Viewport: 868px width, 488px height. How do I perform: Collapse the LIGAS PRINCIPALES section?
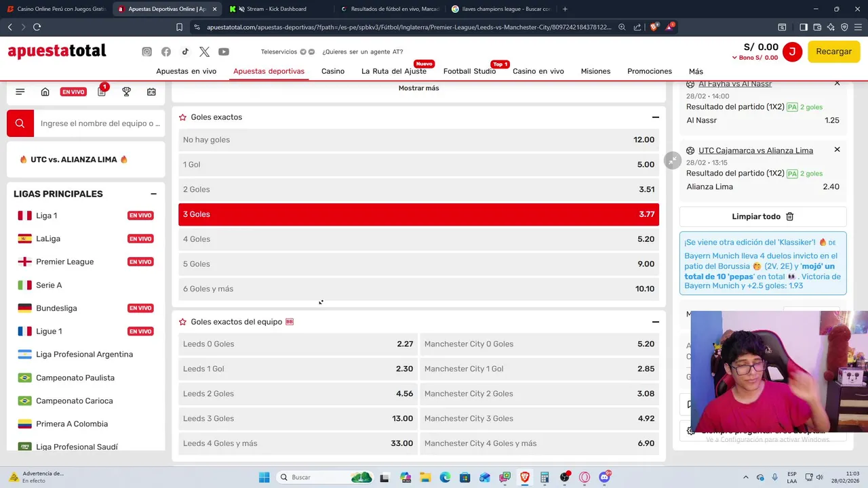point(153,194)
